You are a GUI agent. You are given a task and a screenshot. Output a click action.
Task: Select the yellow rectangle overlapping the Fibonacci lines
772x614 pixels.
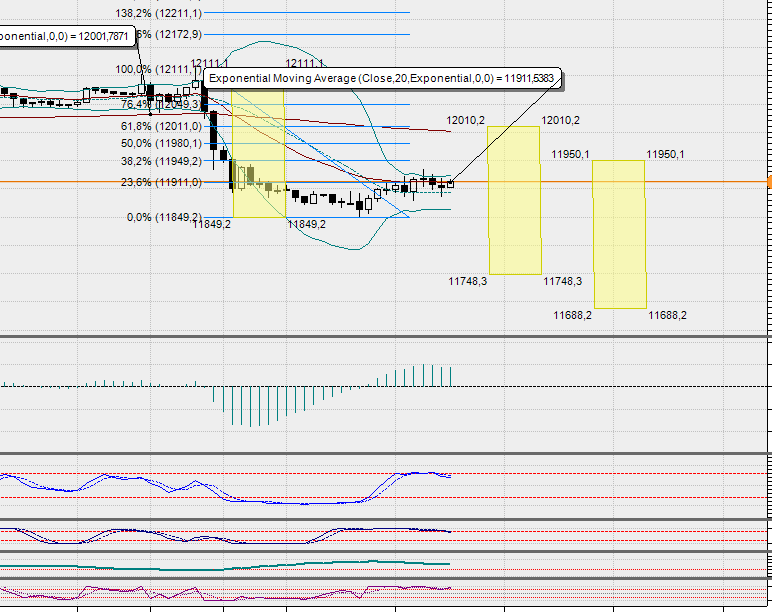coord(258,154)
